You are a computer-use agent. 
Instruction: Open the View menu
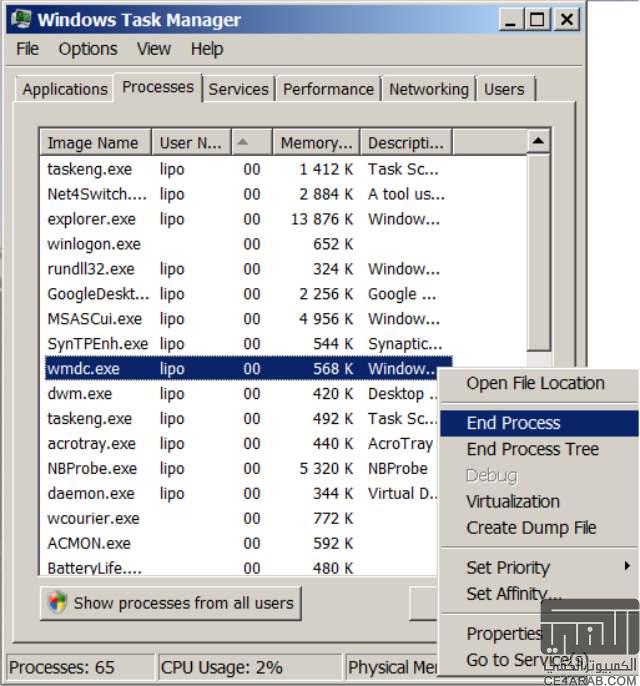tap(154, 49)
